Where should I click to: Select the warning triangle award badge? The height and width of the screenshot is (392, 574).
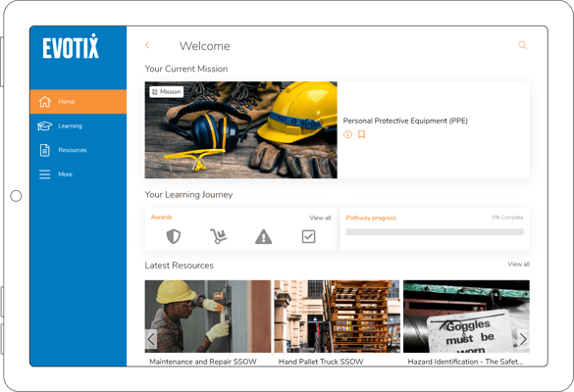[264, 236]
